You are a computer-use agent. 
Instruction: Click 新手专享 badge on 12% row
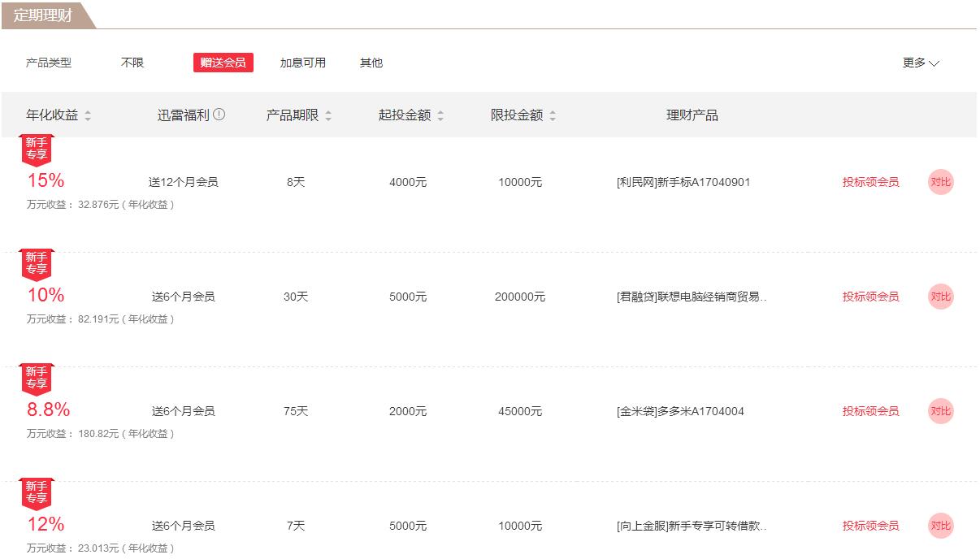pos(37,493)
